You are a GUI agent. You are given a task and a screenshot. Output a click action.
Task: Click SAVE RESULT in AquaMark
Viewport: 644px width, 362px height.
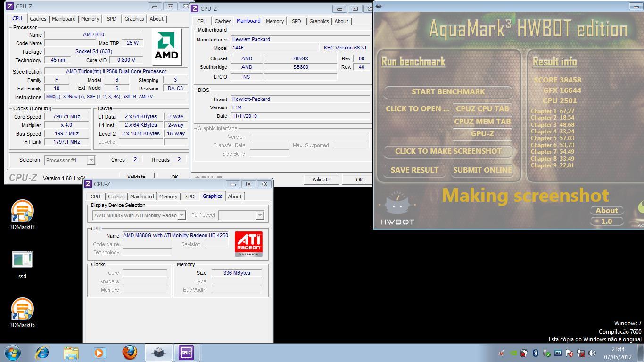(x=414, y=170)
